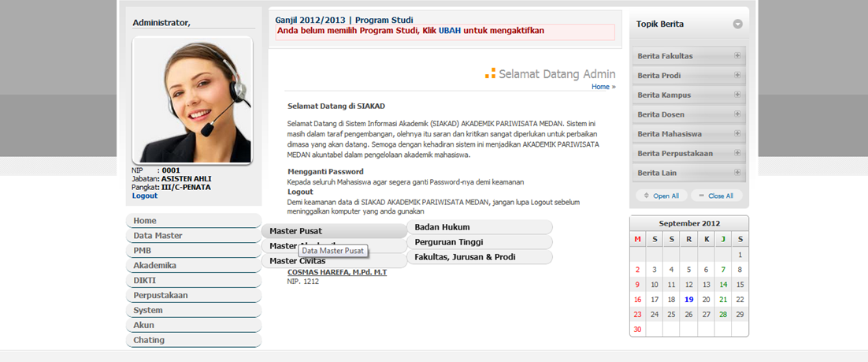Open the Akun sidebar menu
868x362 pixels.
coord(193,326)
